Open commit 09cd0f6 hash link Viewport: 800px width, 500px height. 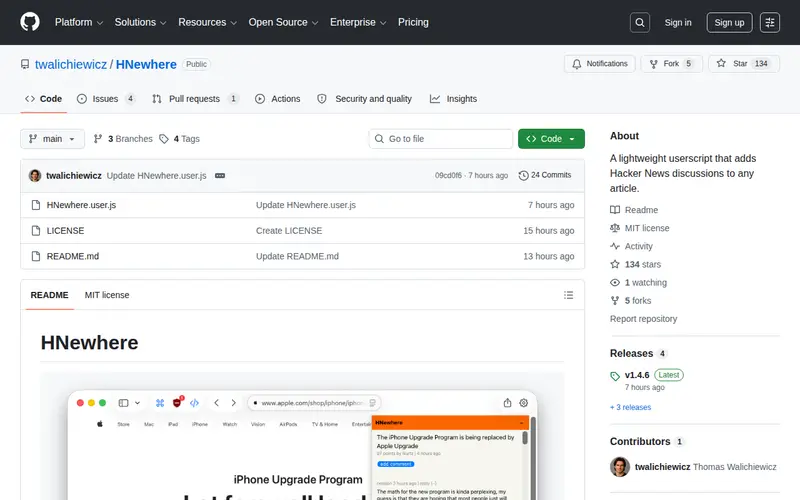[x=448, y=175]
